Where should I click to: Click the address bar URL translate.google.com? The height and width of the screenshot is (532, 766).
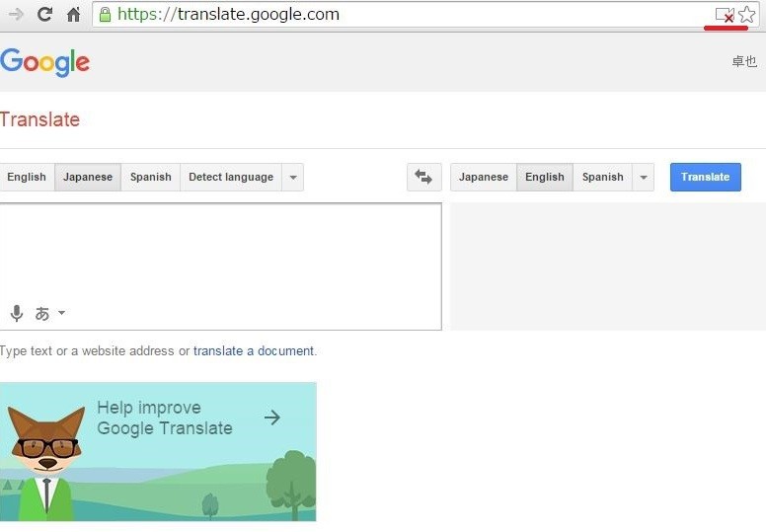tap(228, 14)
